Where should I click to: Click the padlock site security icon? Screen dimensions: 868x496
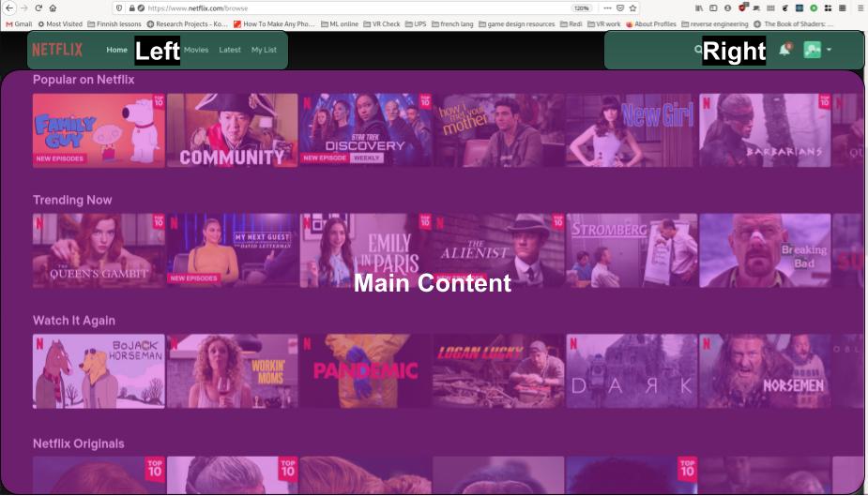coord(131,8)
